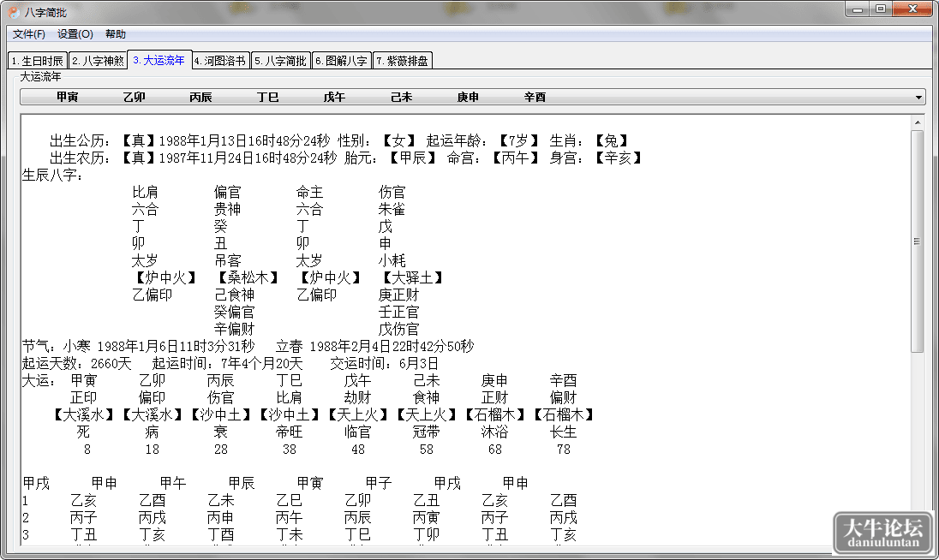Viewport: 939px width, 560px height.
Task: Select the 3.大运流年 tab
Action: click(159, 60)
